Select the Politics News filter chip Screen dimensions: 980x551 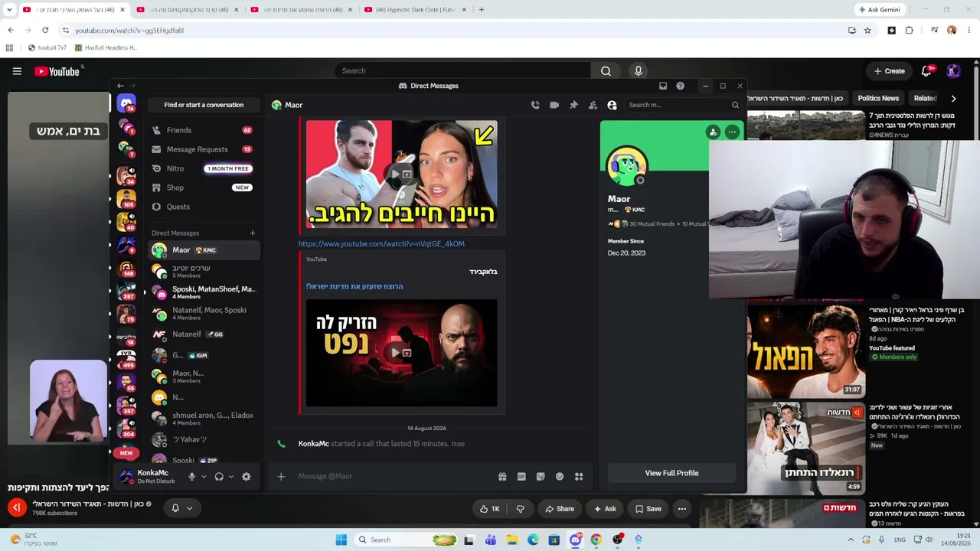coord(878,98)
